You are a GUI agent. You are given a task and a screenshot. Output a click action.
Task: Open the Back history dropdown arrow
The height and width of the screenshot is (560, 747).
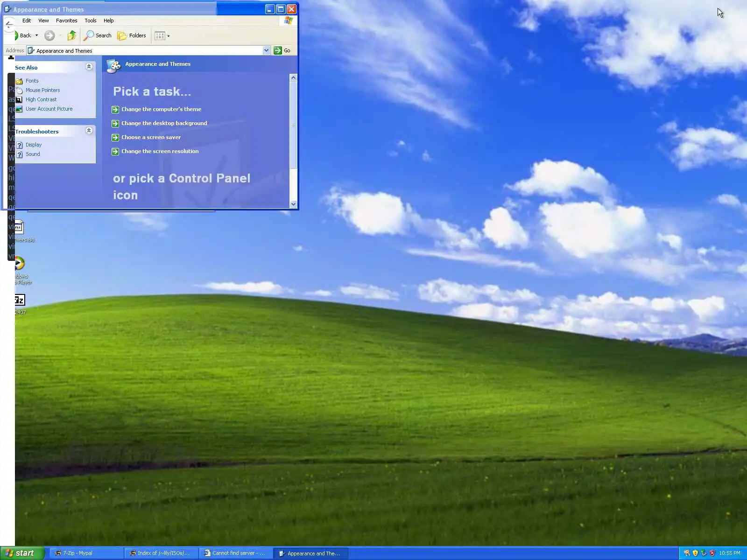point(37,35)
